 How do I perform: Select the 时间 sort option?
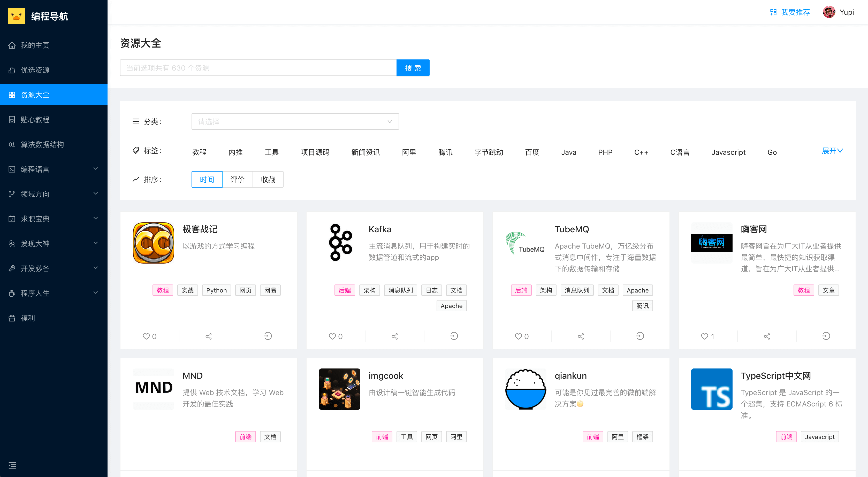click(207, 180)
